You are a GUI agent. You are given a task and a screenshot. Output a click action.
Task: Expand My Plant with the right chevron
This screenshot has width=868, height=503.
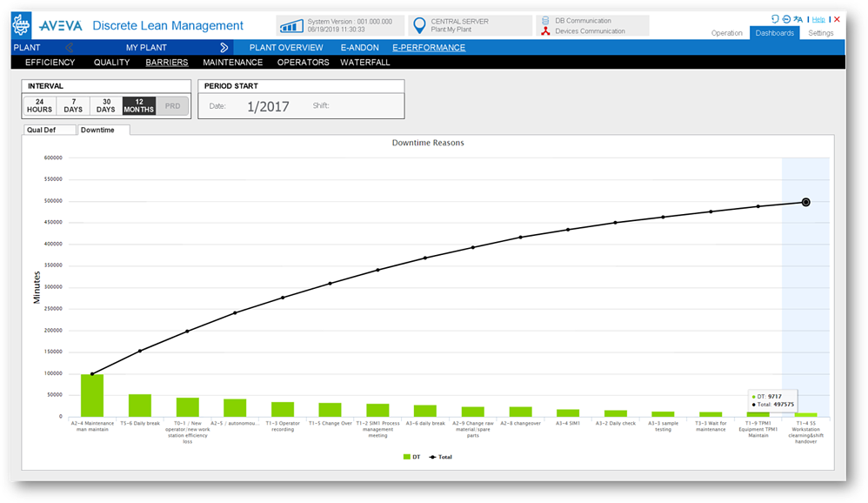(224, 48)
